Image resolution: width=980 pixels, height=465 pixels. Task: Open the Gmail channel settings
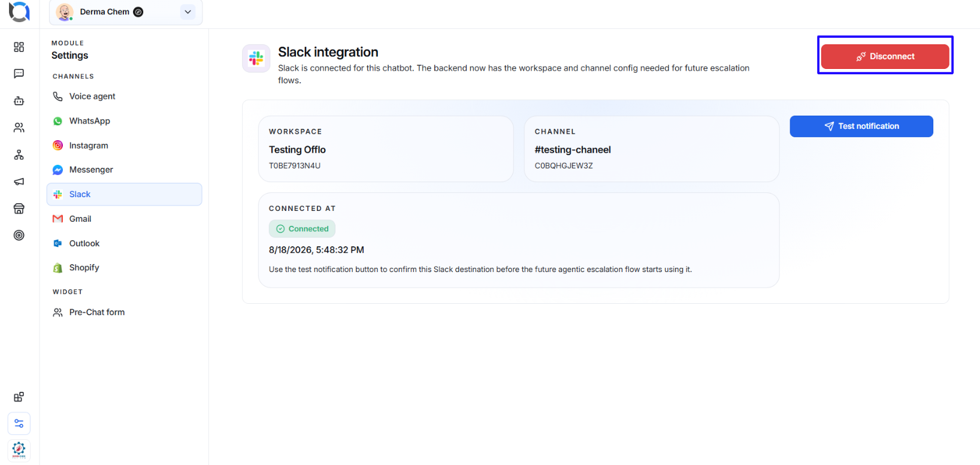125,219
